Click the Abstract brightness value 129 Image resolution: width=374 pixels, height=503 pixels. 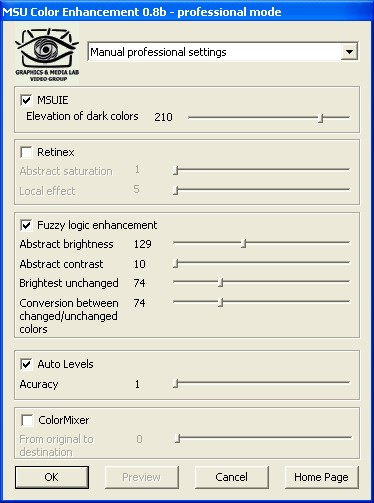143,244
